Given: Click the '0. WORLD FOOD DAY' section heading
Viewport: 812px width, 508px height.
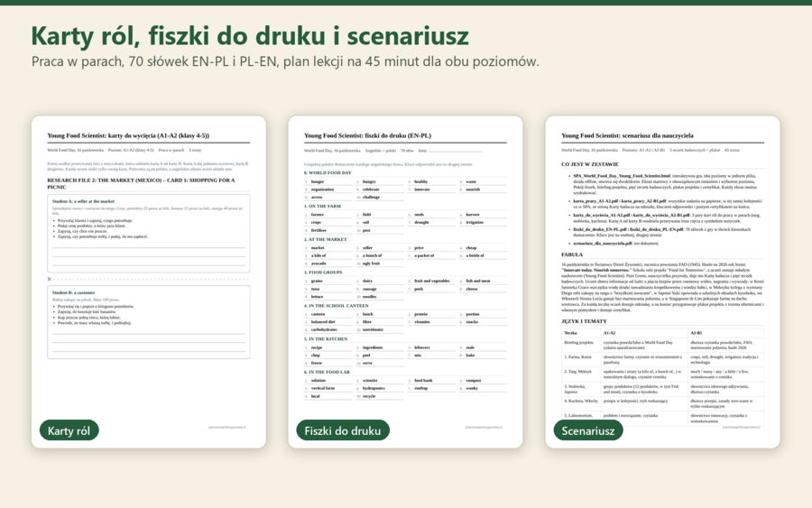Looking at the screenshot, I should point(328,173).
